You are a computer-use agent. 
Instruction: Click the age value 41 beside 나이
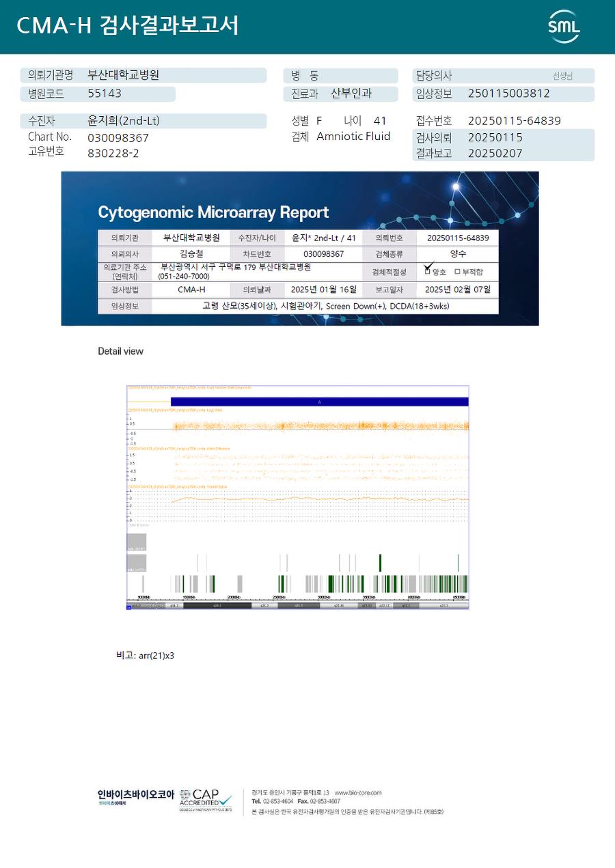click(381, 121)
